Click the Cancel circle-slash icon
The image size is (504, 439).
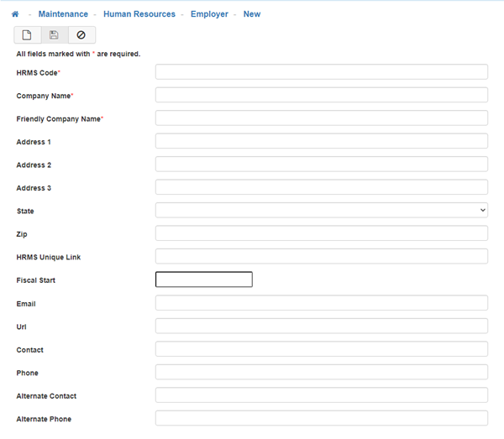pos(81,35)
